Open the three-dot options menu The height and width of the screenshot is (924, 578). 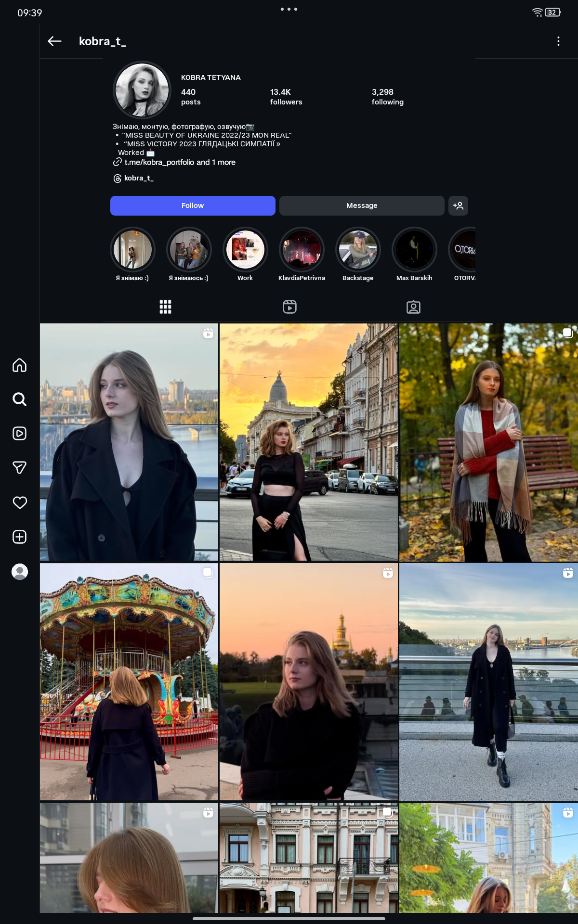558,41
